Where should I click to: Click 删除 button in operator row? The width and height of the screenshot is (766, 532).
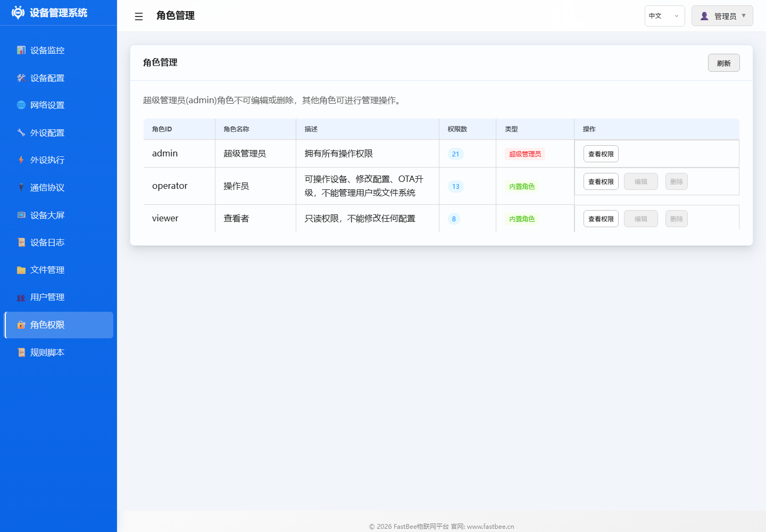coord(676,181)
